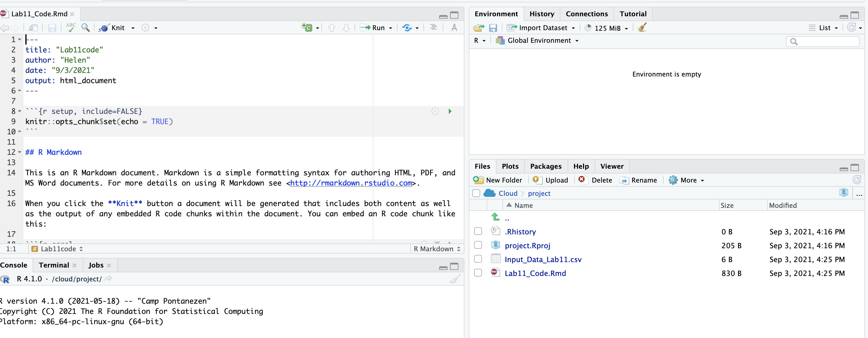Open the History tab
The width and height of the screenshot is (868, 338).
541,14
